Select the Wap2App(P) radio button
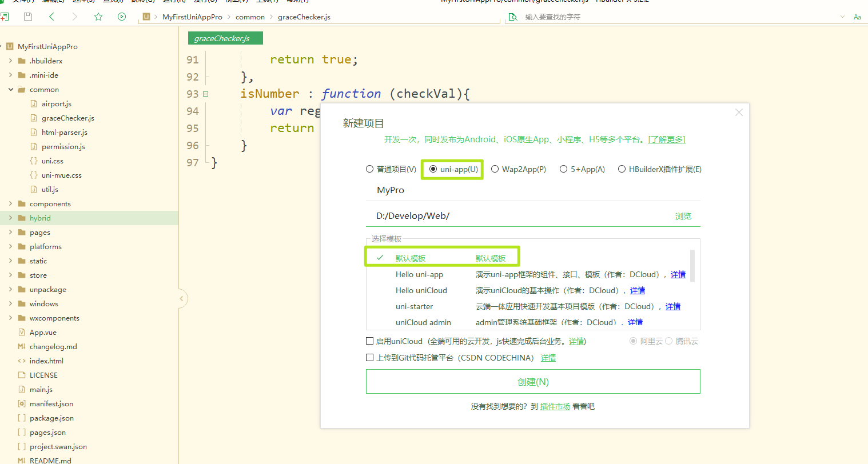The width and height of the screenshot is (868, 464). click(x=495, y=169)
